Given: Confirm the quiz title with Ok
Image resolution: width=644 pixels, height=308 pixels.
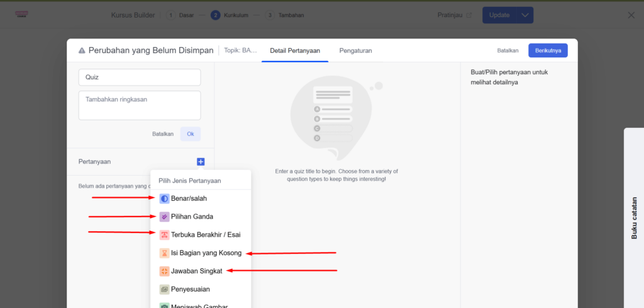Looking at the screenshot, I should [x=191, y=134].
